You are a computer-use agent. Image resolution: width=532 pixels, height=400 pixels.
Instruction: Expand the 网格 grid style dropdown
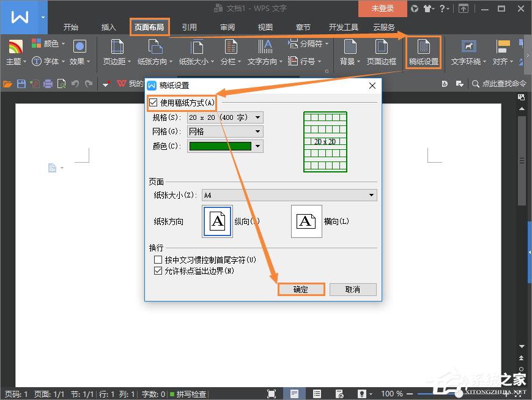(256, 131)
